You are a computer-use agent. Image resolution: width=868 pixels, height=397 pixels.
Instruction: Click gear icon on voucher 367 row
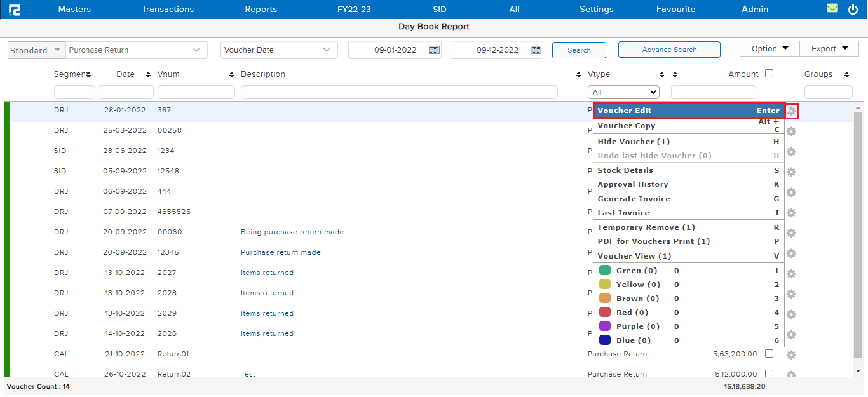[x=792, y=111]
